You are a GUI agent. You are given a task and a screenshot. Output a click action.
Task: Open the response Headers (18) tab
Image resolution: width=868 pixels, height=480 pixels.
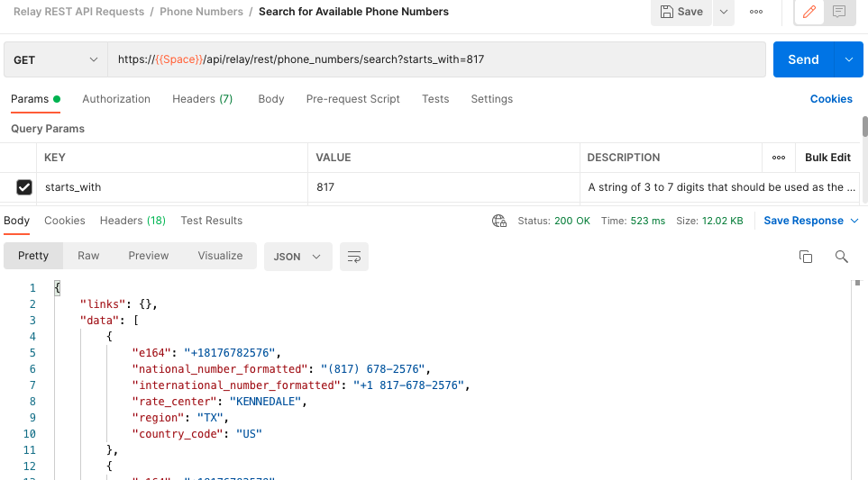pos(132,221)
